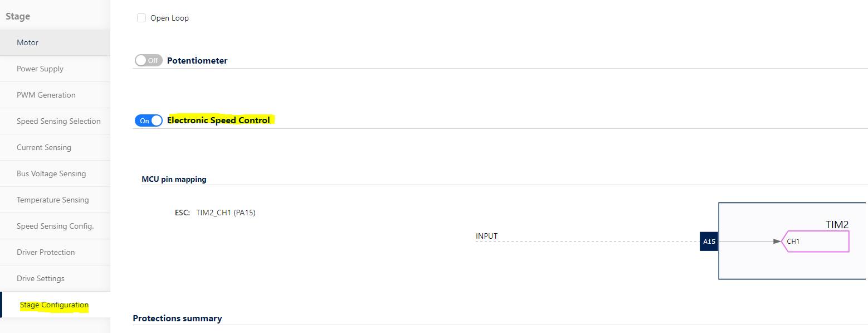Select Power Supply in sidebar

click(x=55, y=69)
